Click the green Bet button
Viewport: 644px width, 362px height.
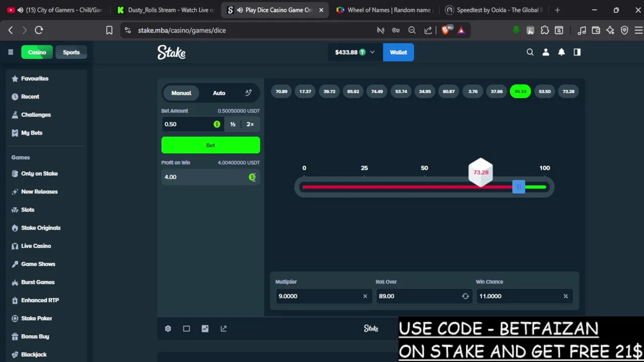pyautogui.click(x=211, y=145)
